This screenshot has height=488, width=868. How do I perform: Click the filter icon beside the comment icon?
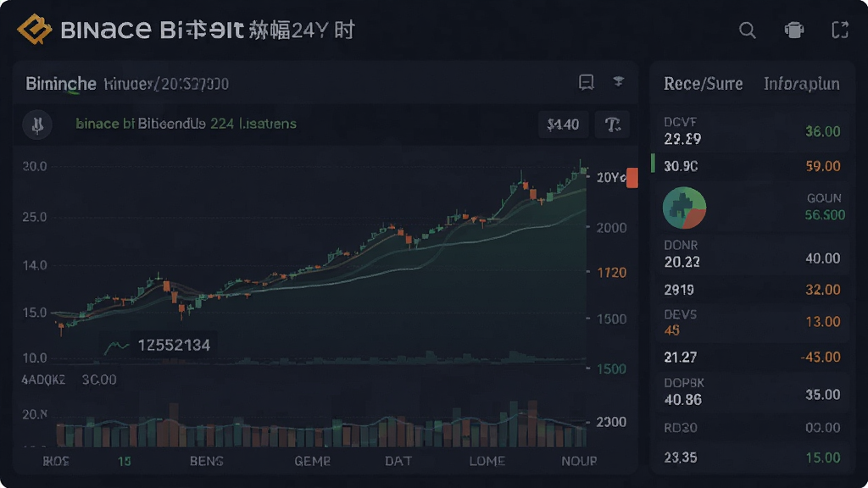(618, 82)
